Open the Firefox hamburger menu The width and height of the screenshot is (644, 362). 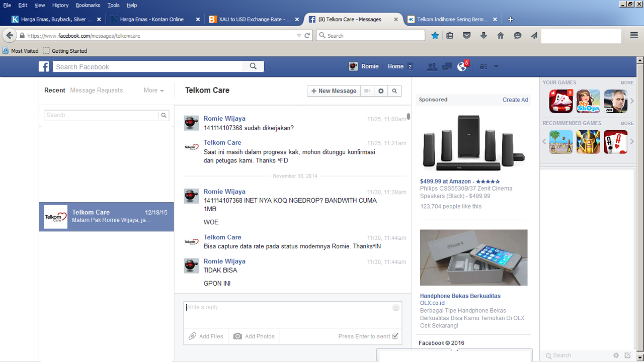coord(634,36)
